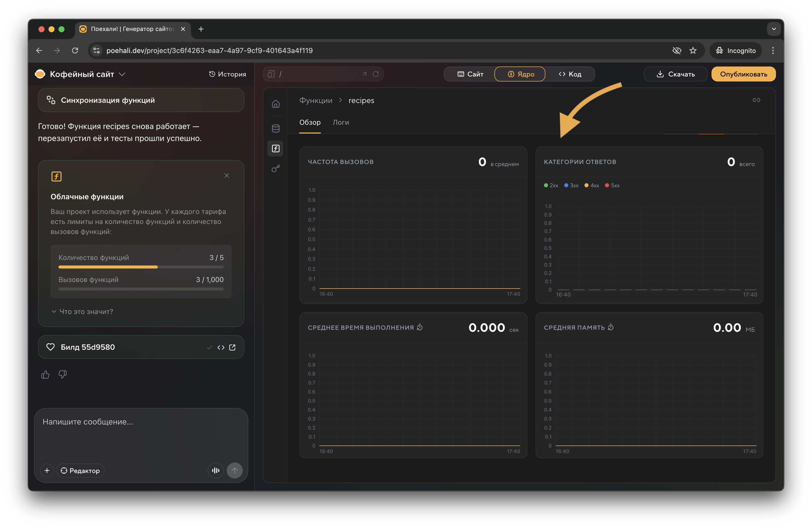Open the database icon in sidebar
812x528 pixels.
point(276,128)
